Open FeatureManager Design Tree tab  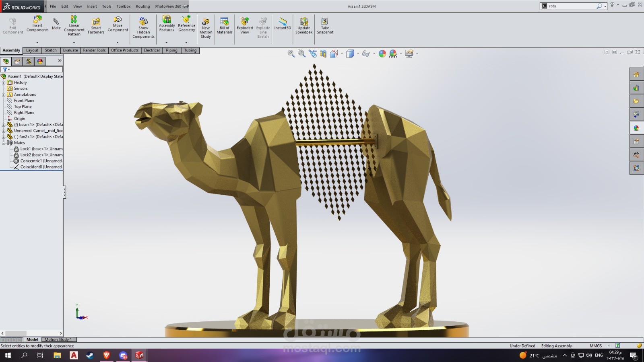[x=6, y=62]
